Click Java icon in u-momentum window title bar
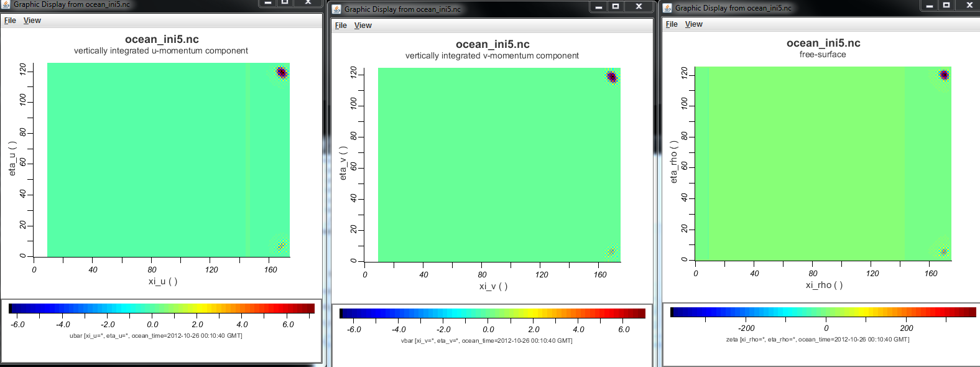This screenshot has width=980, height=367. click(6, 4)
